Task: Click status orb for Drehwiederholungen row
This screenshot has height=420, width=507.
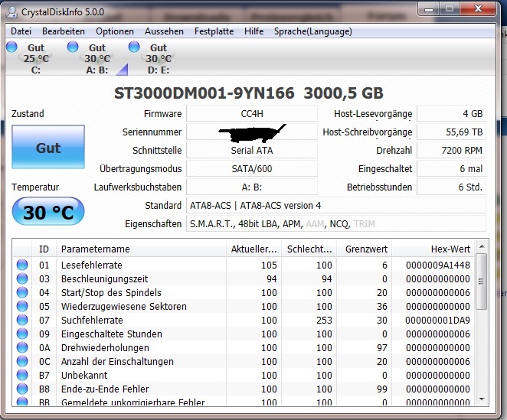Action: point(22,347)
